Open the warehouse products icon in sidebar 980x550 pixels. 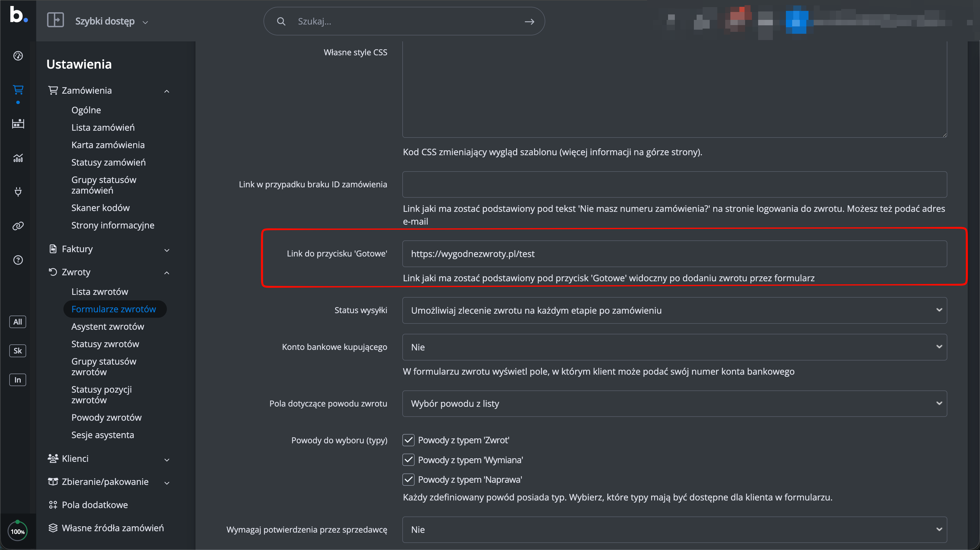point(18,124)
